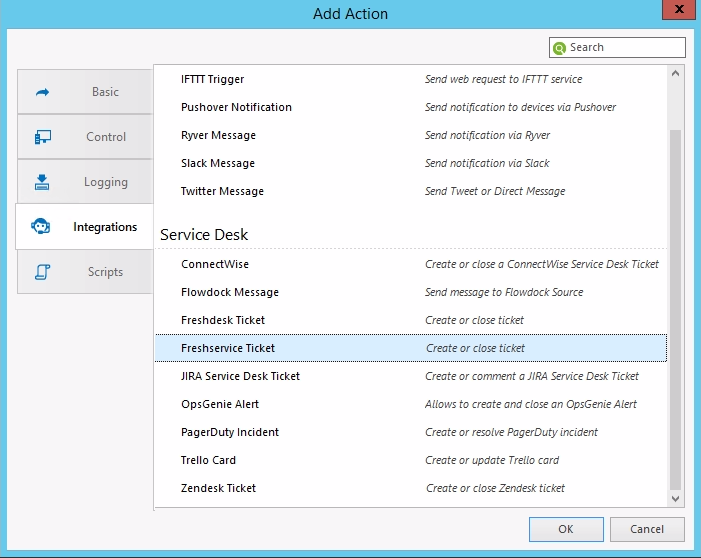701x558 pixels.
Task: Click 'Create or resolve PagerDuty incident' text
Action: (x=511, y=432)
